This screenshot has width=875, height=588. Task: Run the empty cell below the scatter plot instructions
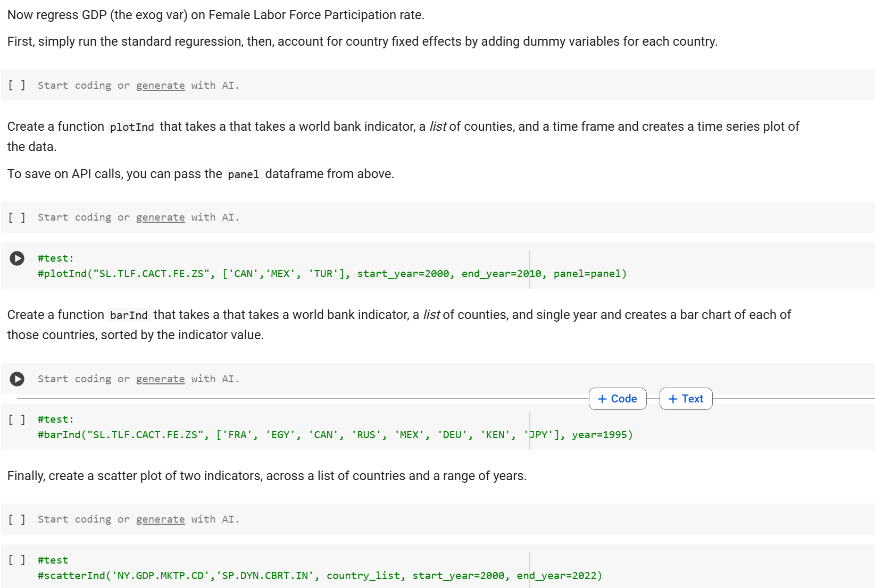pos(16,519)
